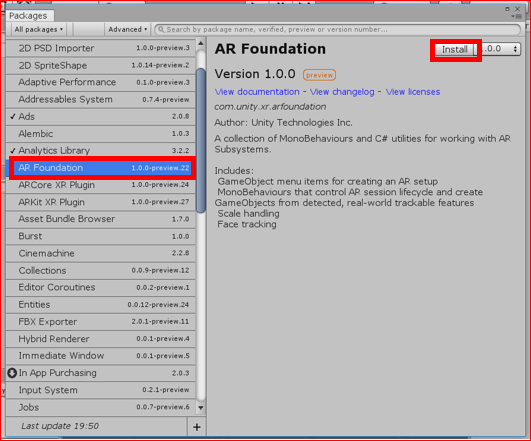Select the ARKit XR Plugin package

101,202
